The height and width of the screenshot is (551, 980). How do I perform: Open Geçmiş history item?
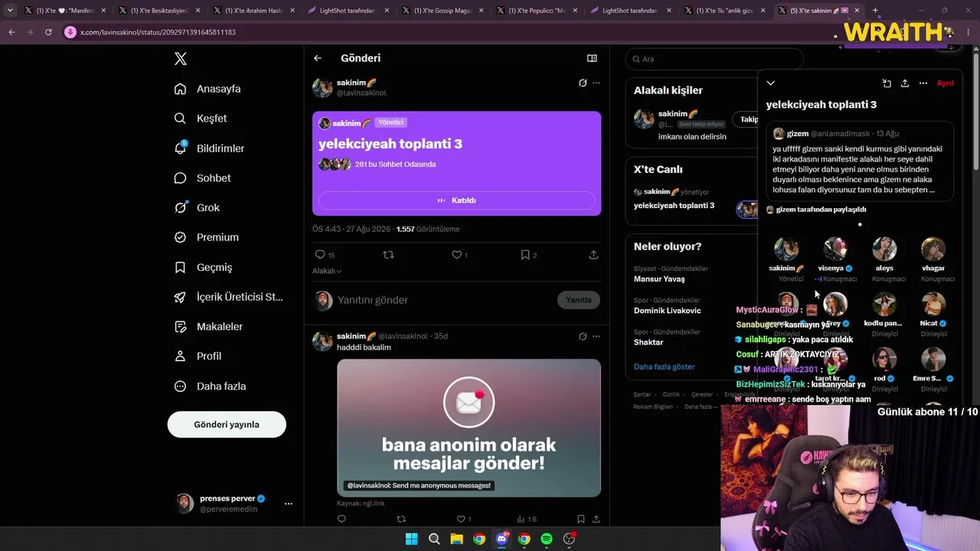203,267
